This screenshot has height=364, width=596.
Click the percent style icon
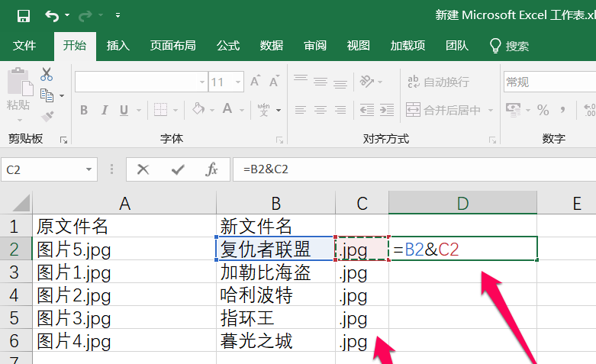pyautogui.click(x=543, y=110)
